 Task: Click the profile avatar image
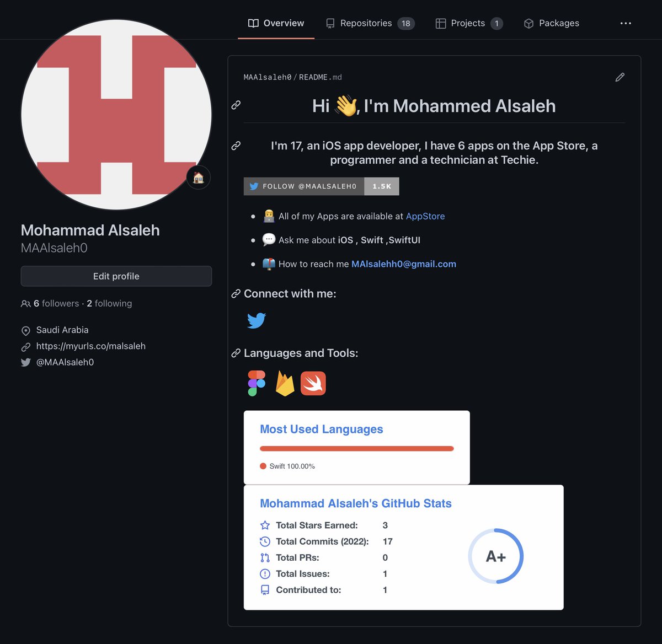point(116,115)
